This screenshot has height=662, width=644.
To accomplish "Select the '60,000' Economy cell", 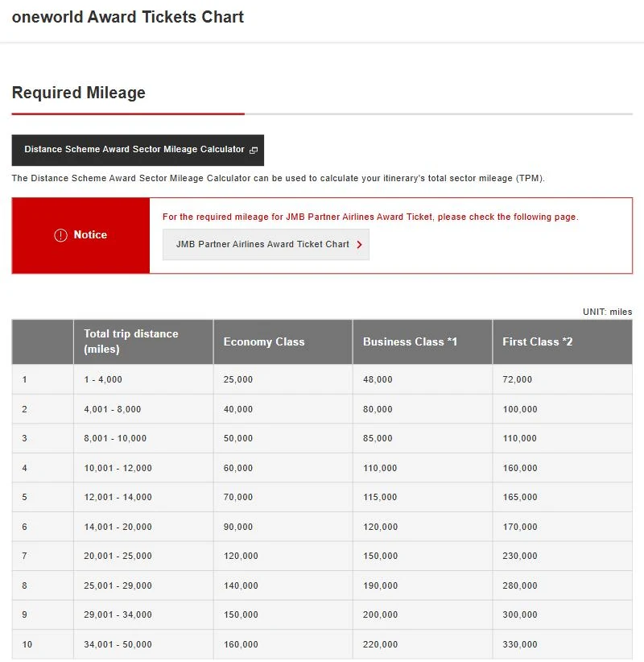I will pos(283,468).
